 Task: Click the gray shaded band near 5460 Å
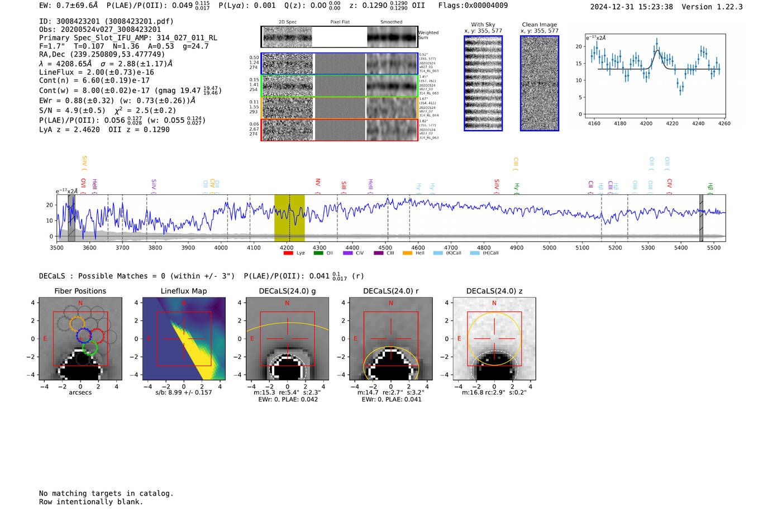701,218
